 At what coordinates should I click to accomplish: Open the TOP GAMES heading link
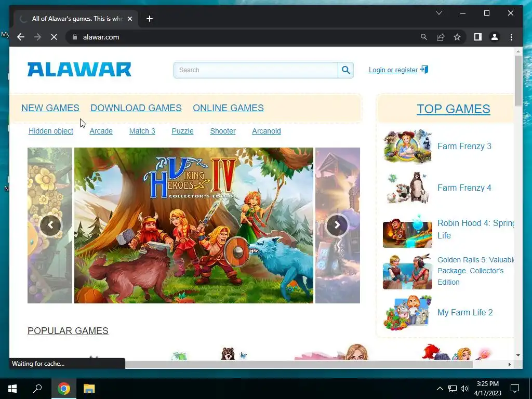453,109
